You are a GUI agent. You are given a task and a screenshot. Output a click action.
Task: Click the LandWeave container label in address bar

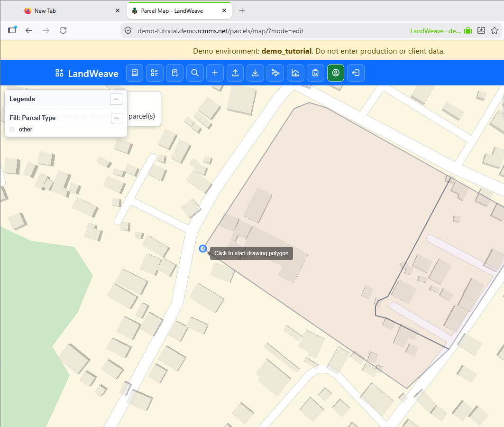[435, 31]
